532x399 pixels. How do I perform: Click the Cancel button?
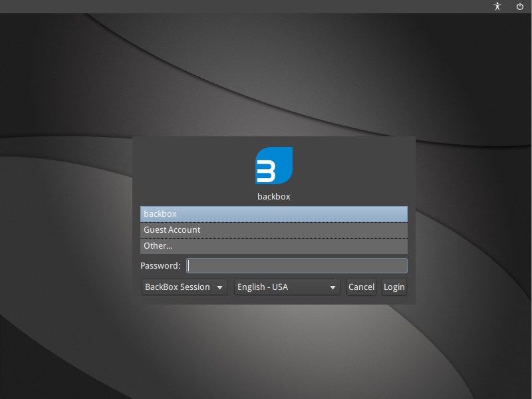click(x=361, y=287)
